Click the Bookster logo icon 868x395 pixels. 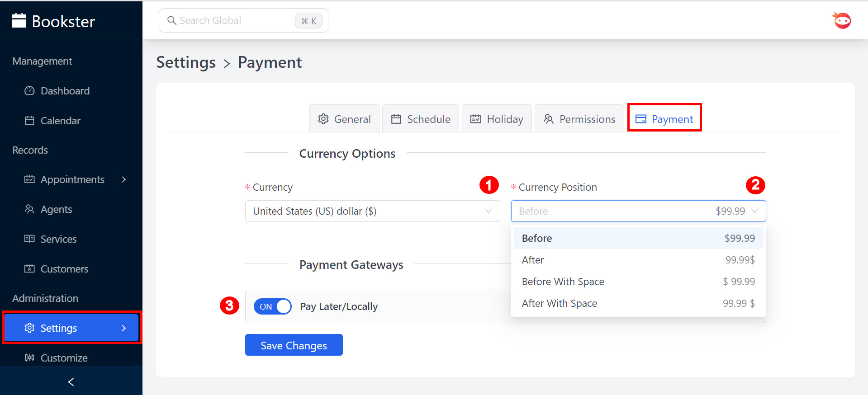(19, 21)
